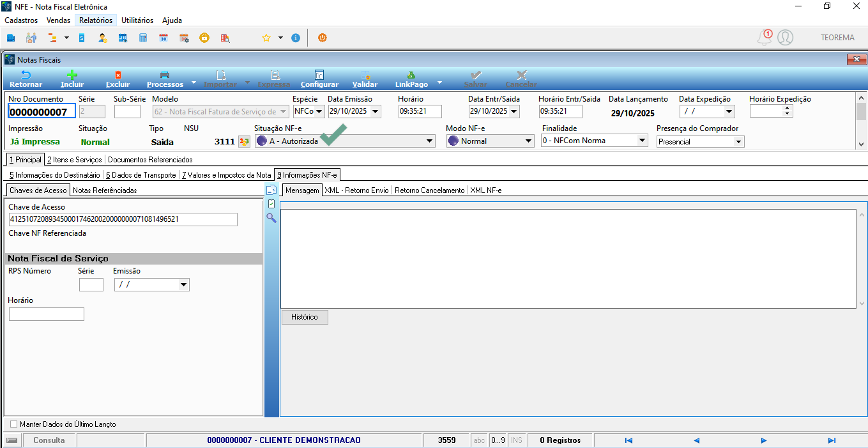Click Incluir to add a new nota
868x448 pixels.
[x=72, y=79]
